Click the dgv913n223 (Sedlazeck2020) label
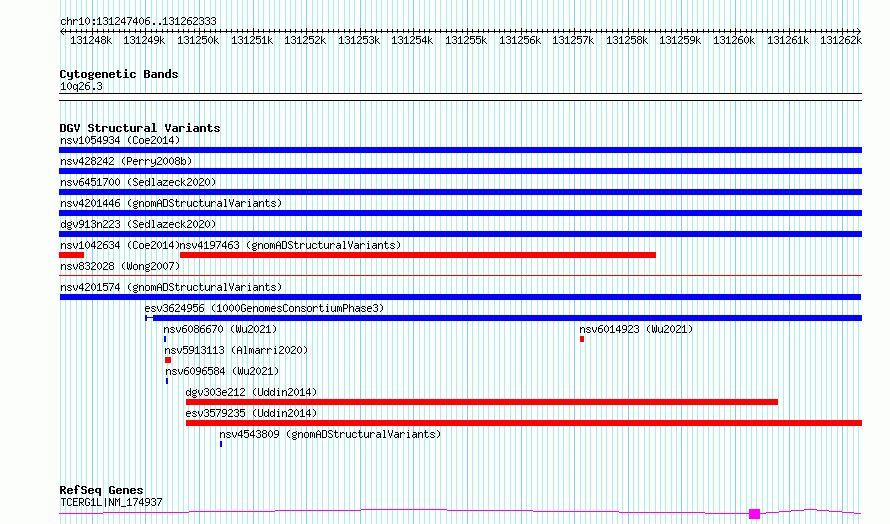The image size is (890, 524). coord(138,224)
